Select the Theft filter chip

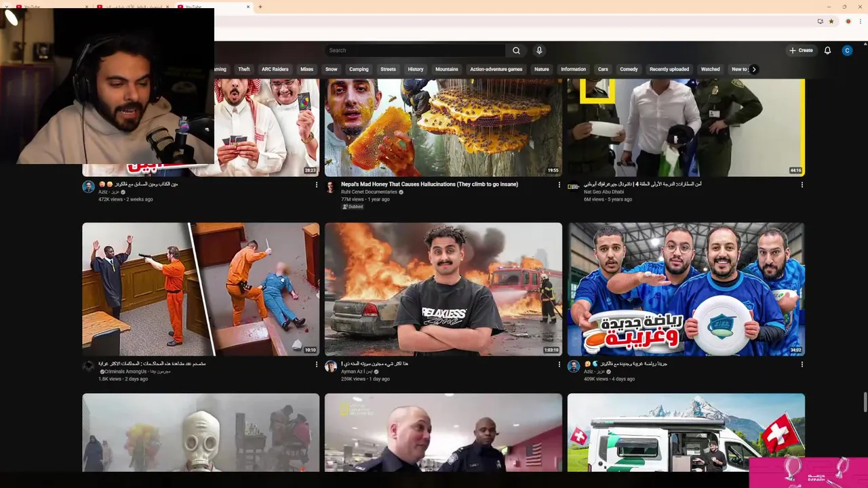click(244, 69)
